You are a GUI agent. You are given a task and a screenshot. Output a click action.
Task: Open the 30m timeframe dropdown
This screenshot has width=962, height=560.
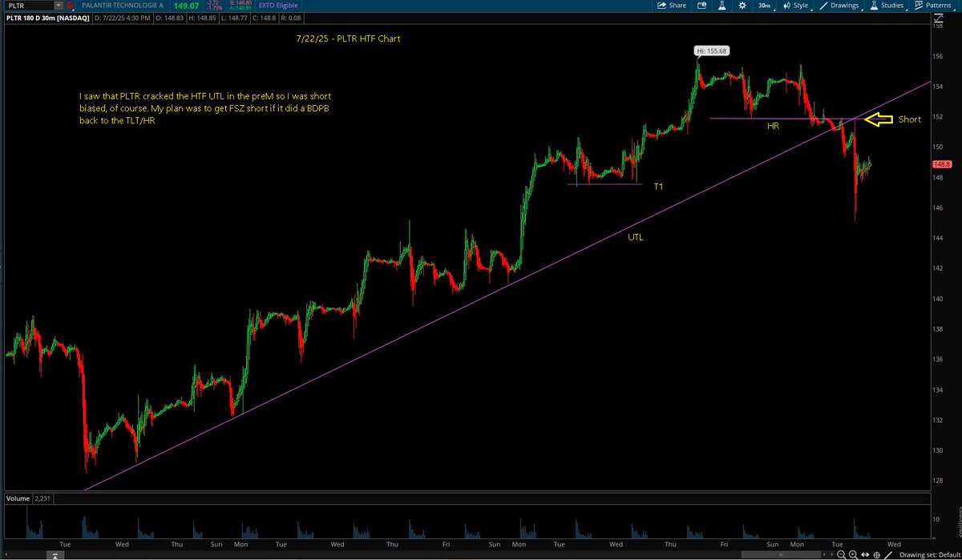[766, 6]
